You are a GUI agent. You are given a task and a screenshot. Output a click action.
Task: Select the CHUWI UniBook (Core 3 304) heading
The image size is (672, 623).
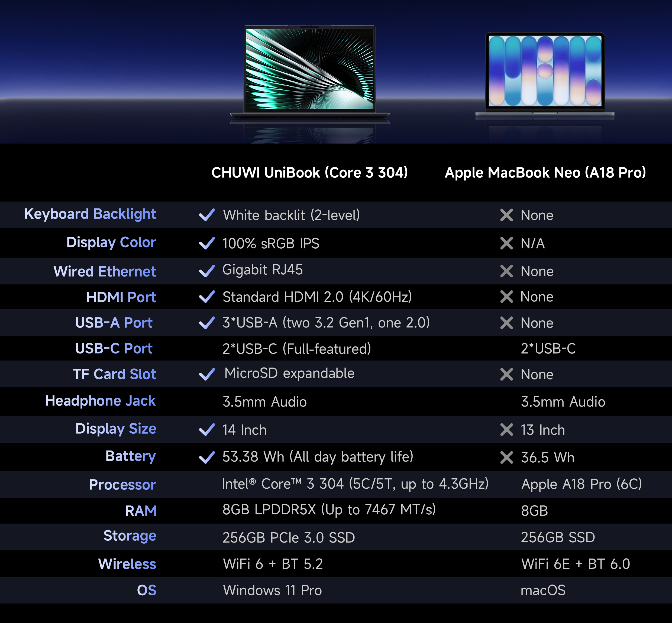[309, 173]
